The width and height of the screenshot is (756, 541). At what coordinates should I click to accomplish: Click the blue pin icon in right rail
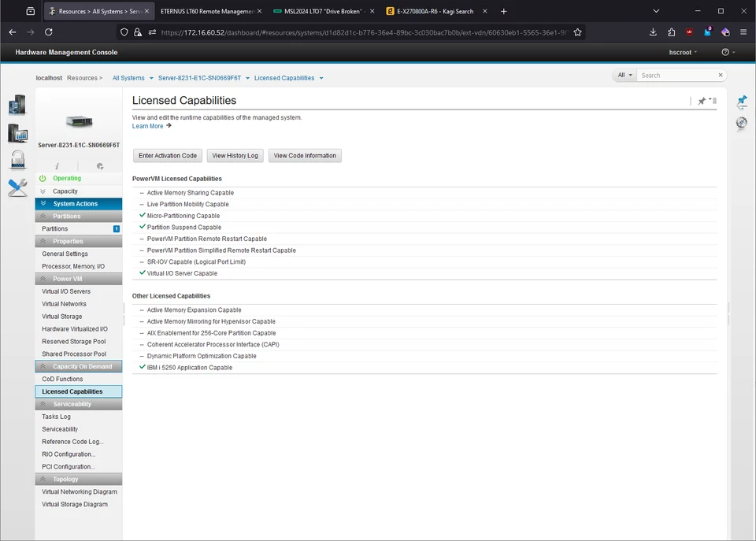[x=742, y=102]
